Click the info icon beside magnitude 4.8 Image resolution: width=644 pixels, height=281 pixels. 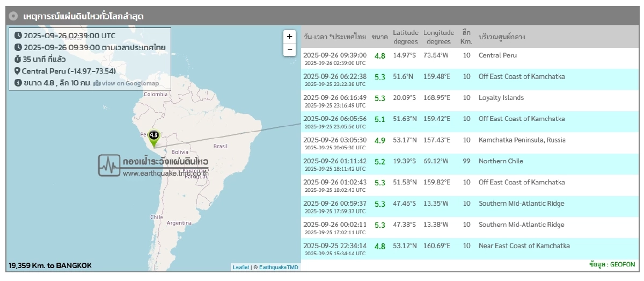click(x=18, y=83)
